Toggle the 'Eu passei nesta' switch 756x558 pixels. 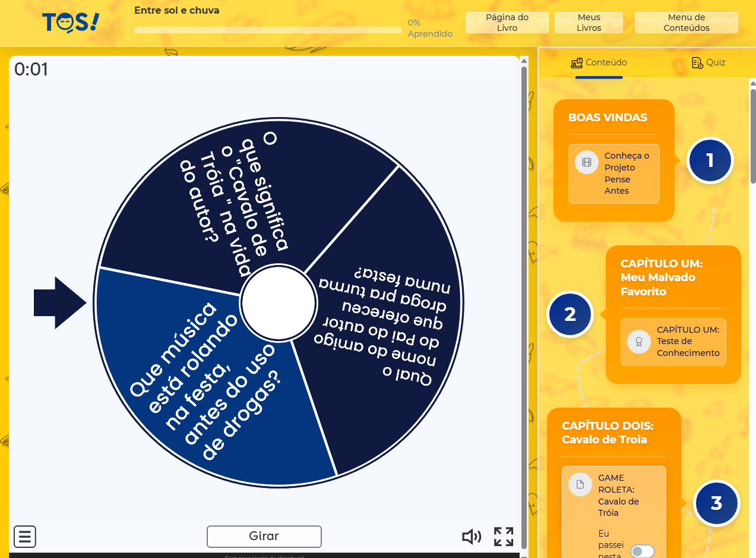[643, 551]
